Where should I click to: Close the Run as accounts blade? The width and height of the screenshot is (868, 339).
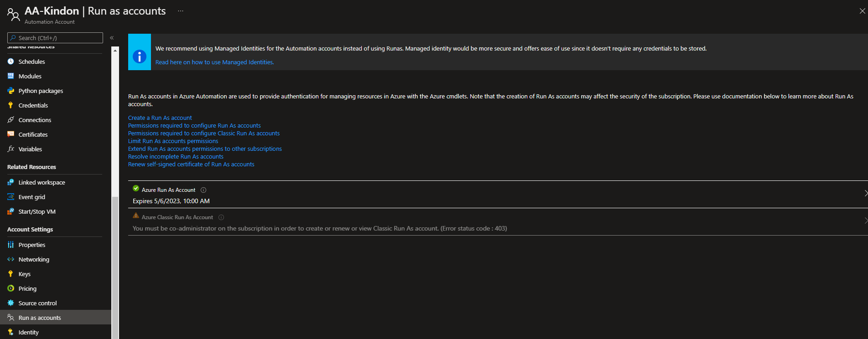[862, 11]
